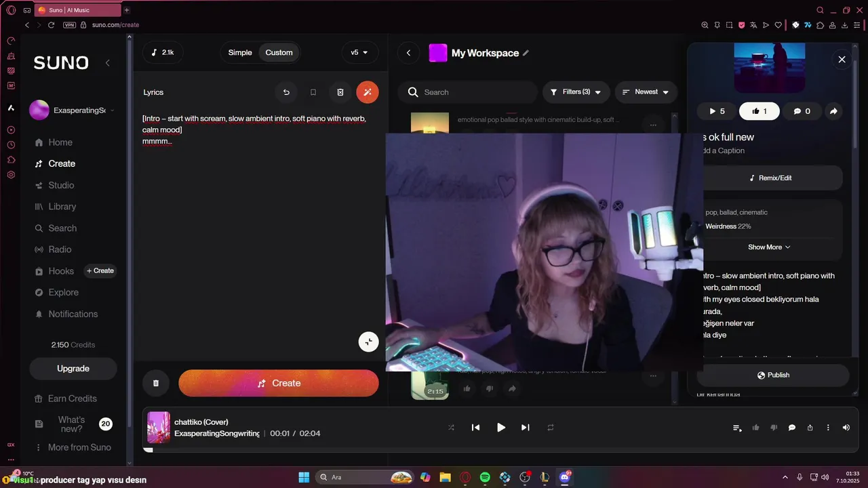Open more options in the player bar
Image resolution: width=868 pixels, height=488 pixels.
828,428
